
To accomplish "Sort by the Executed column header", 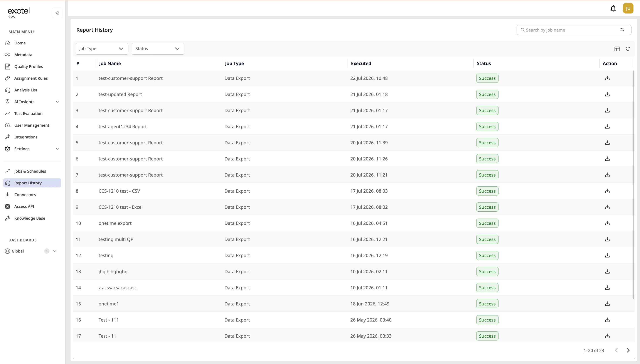I will pyautogui.click(x=361, y=64).
